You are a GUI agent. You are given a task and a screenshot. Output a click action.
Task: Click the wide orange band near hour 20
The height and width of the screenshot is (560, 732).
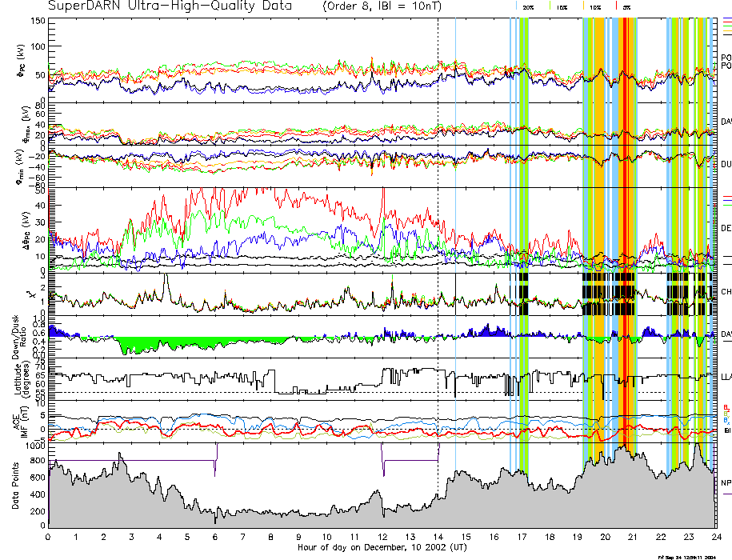[599, 240]
